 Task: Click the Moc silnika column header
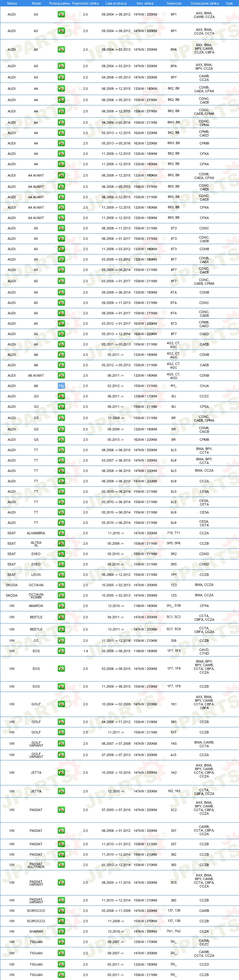pyautogui.click(x=145, y=3)
